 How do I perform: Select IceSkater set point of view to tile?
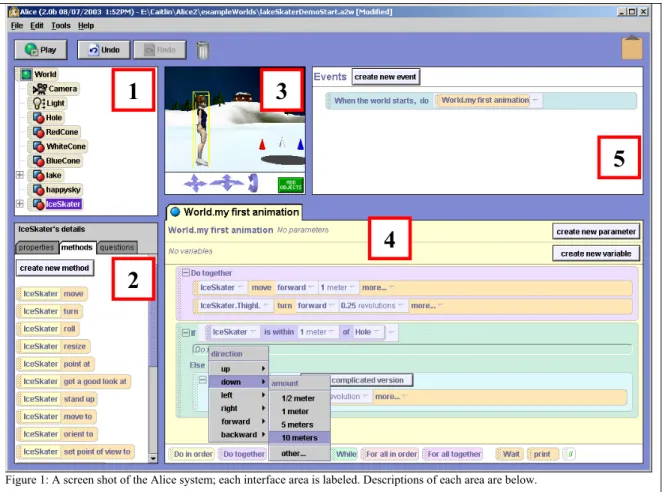click(75, 452)
